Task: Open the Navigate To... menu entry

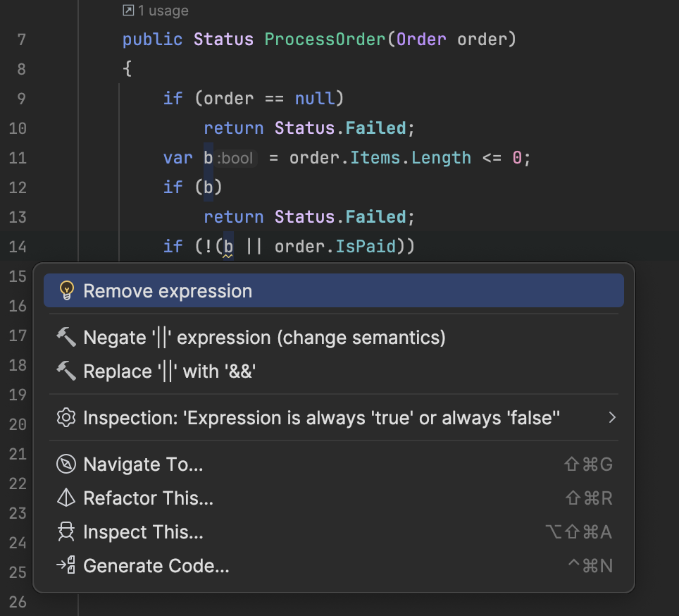Action: [143, 464]
